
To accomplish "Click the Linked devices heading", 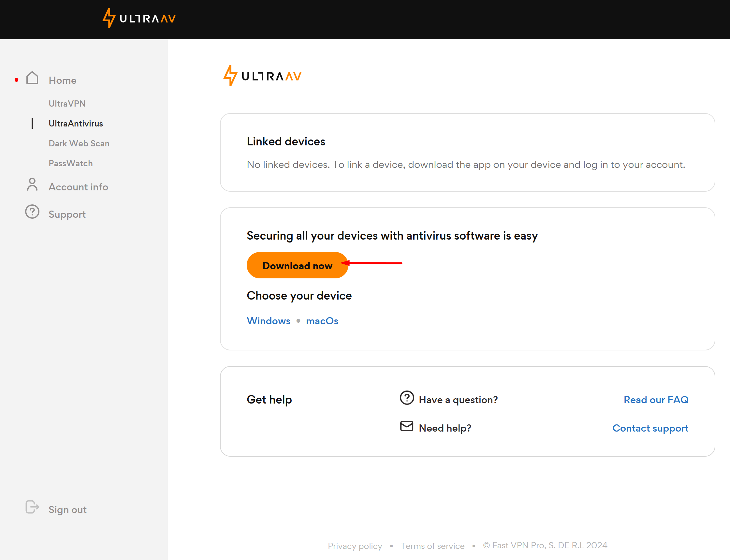I will coord(286,141).
